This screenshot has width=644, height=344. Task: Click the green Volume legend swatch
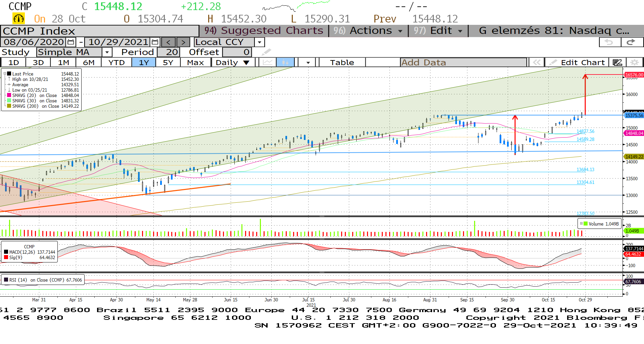586,224
